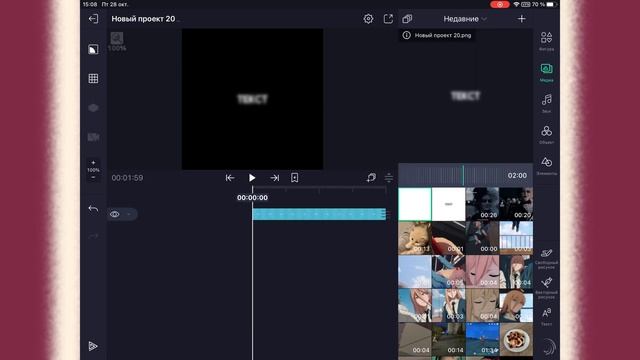640x360 pixels.
Task: Zoom in with the plus button
Action: click(x=93, y=162)
